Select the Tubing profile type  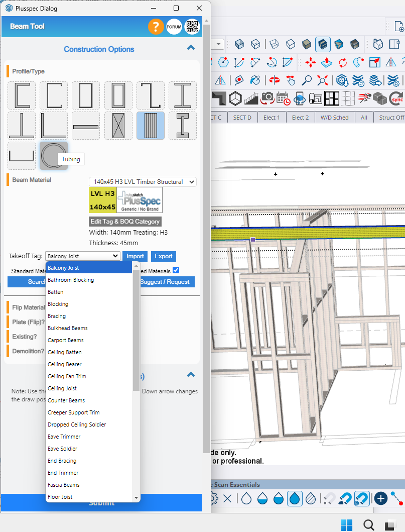(x=53, y=156)
